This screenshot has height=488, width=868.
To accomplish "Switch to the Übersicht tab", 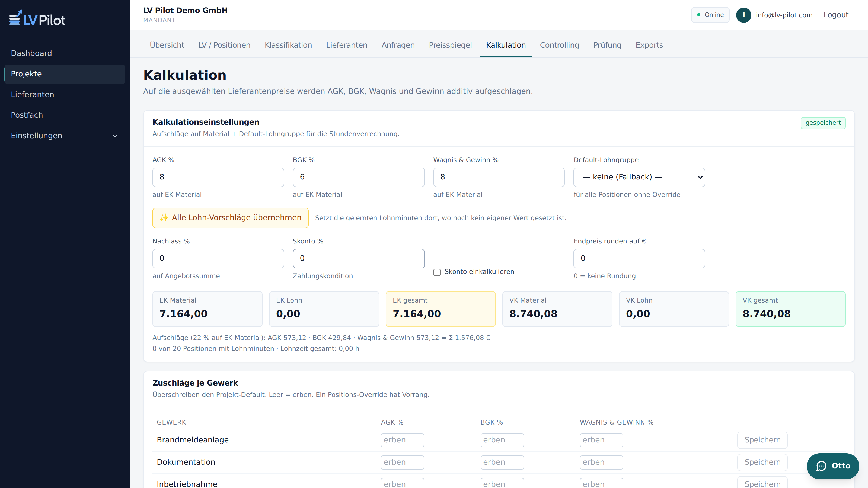I will pos(167,45).
